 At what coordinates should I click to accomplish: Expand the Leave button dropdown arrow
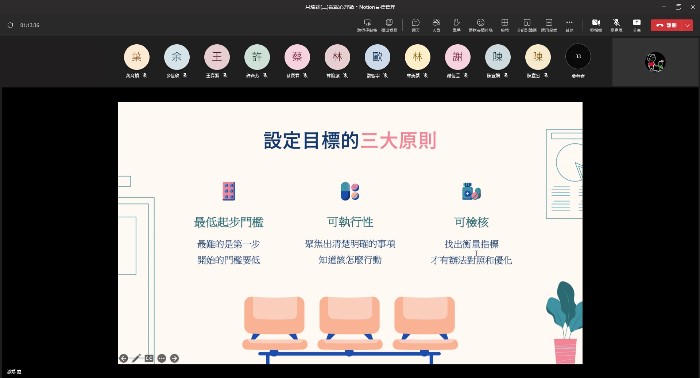click(688, 25)
